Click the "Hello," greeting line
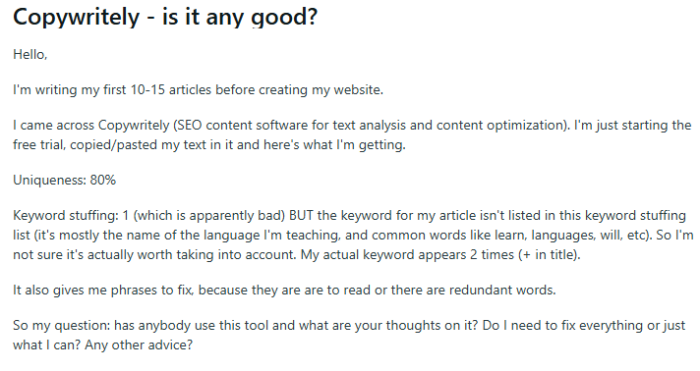The height and width of the screenshot is (371, 700). point(30,54)
